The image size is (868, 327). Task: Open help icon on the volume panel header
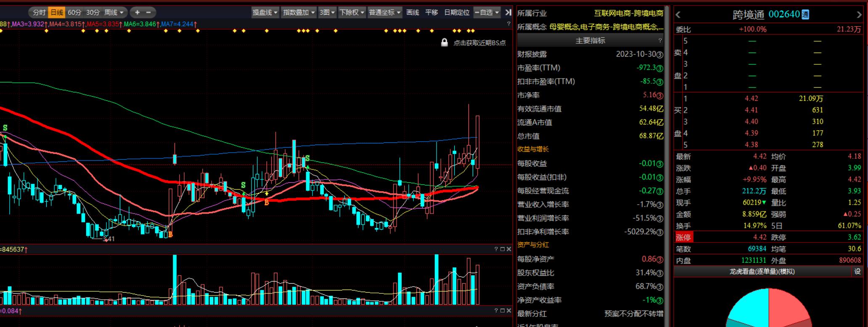point(496,249)
